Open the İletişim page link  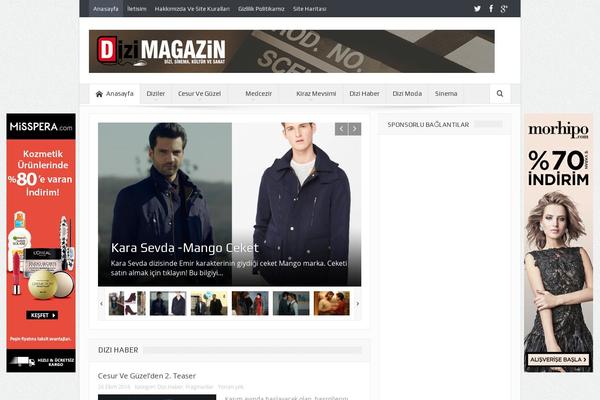137,9
